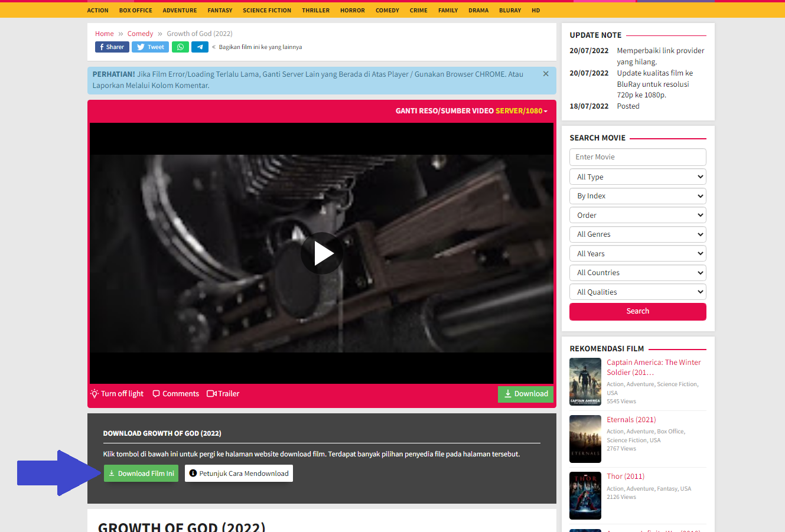Go to ADVENTURE category
Screen dimensions: 785x532
click(x=180, y=11)
